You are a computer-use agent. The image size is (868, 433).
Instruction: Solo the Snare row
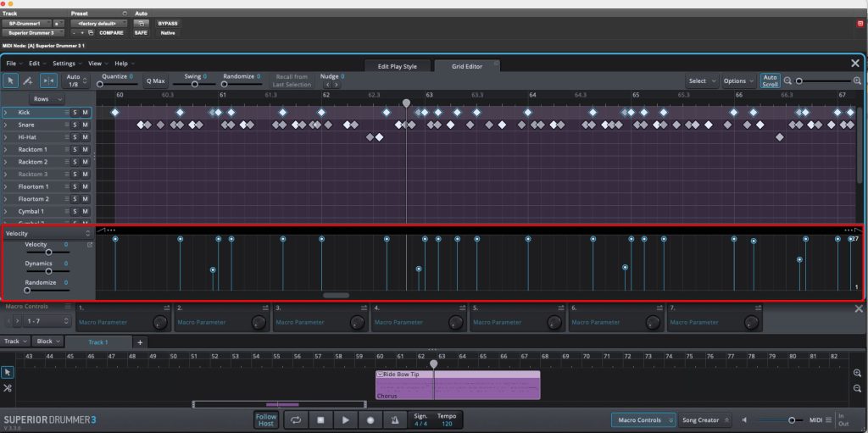[x=75, y=125]
